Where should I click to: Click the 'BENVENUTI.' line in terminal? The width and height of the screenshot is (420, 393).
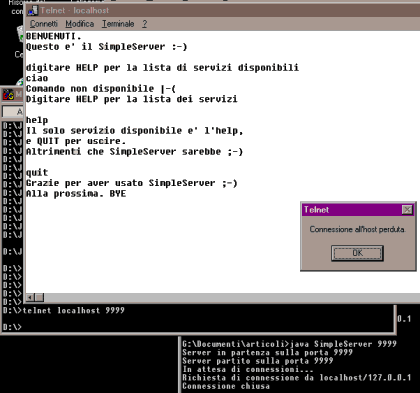click(54, 36)
